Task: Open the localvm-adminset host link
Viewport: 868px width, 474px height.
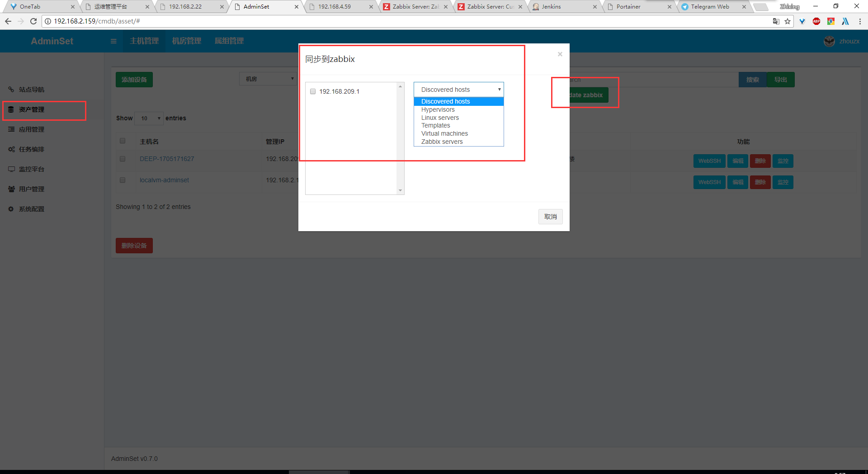Action: tap(164, 180)
